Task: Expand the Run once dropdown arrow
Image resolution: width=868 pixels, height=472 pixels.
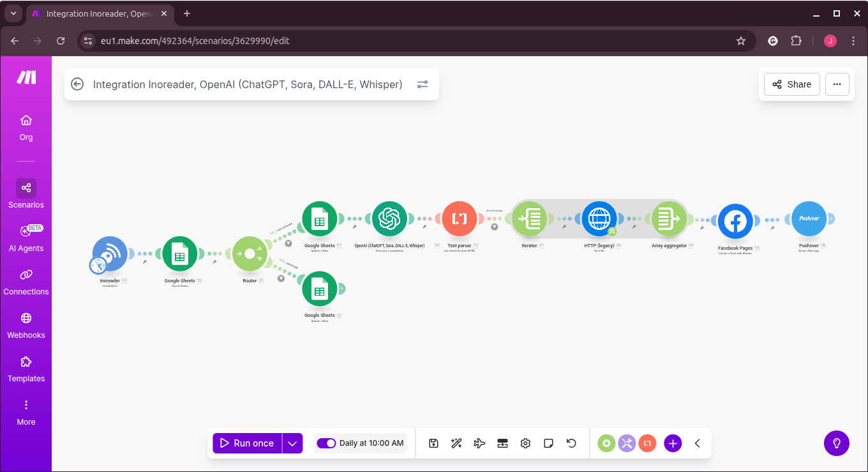Action: pos(292,443)
